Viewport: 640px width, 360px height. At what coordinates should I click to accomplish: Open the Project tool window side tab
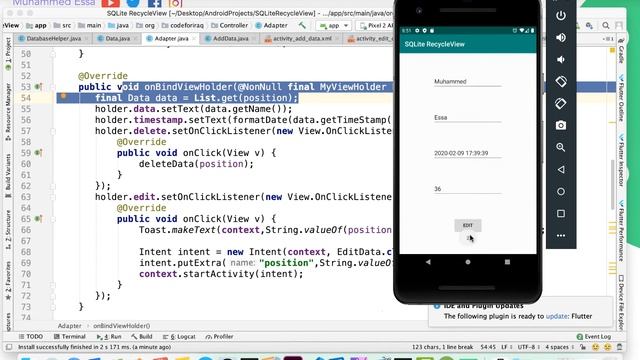8,54
